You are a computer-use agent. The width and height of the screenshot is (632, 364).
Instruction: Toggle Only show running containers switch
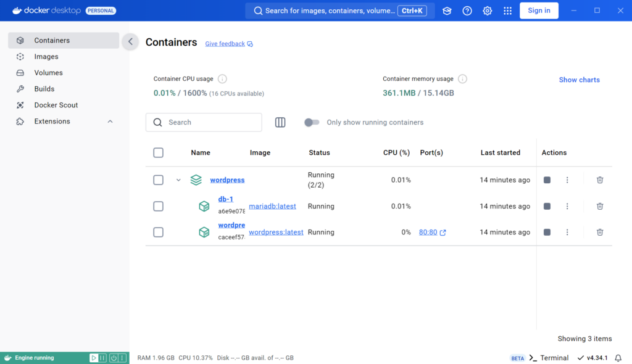click(x=312, y=122)
